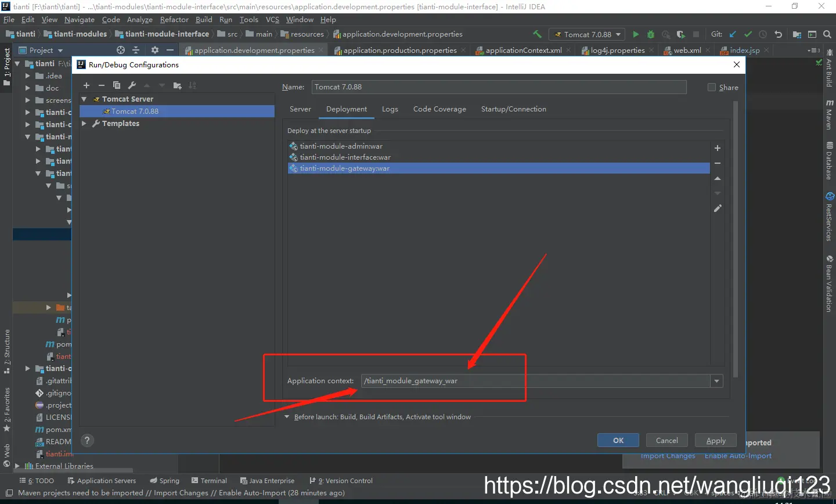Open the Analyze menu

[x=140, y=20]
